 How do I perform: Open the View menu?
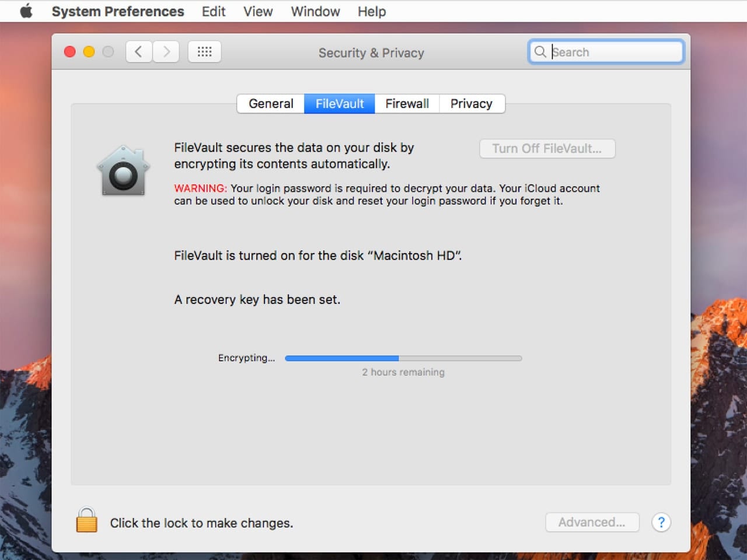tap(258, 12)
